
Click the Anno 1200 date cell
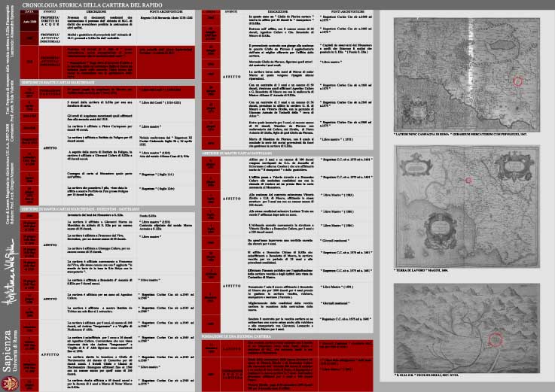coord(28,23)
